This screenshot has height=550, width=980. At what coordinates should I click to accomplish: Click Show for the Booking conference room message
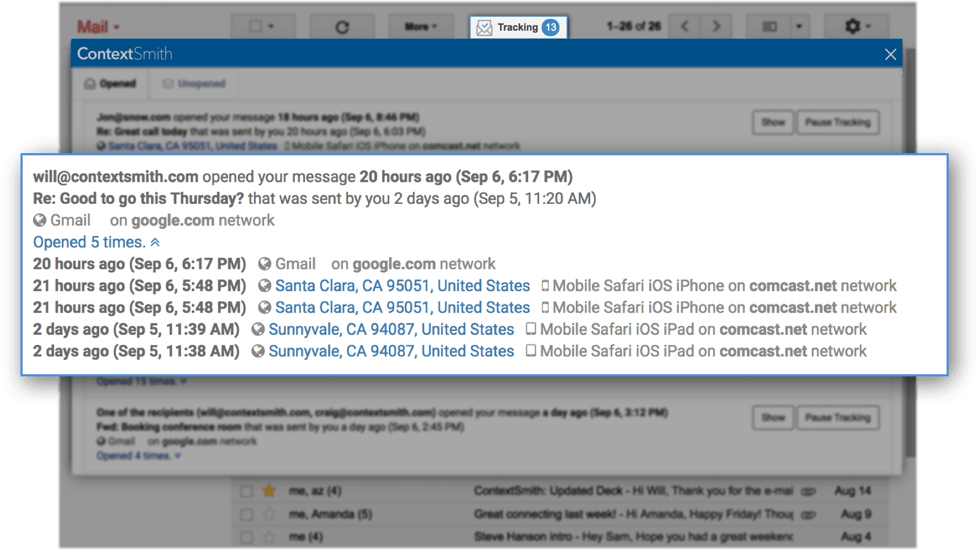773,417
